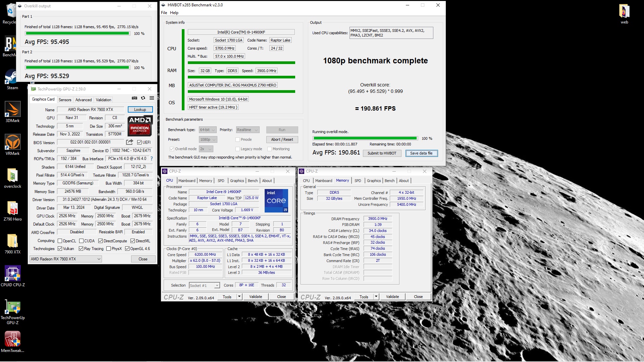
Task: Click the BIOS version export share icon
Action: click(130, 142)
